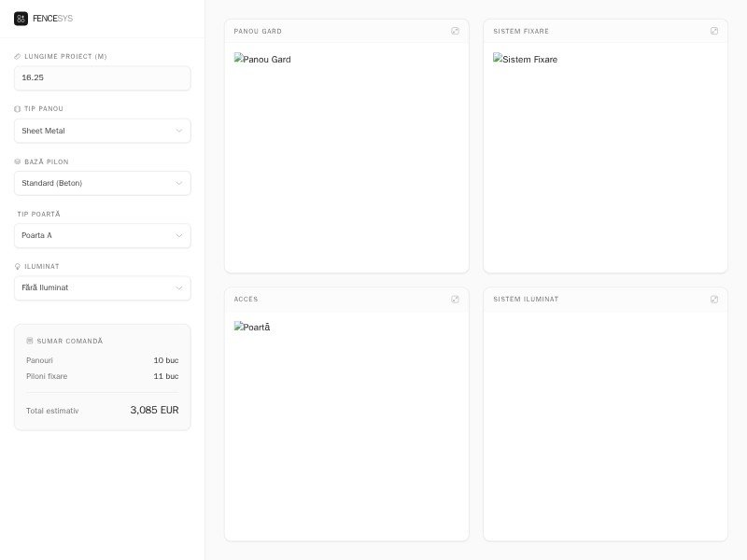The width and height of the screenshot is (747, 560).
Task: Click expand icon on Panou Gard card
Action: coord(455,31)
